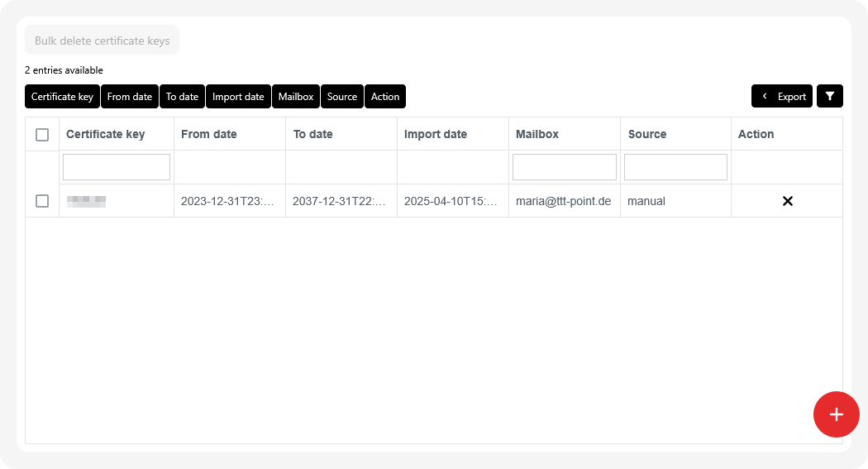
Task: Click the blurred certificate key value
Action: (87, 201)
